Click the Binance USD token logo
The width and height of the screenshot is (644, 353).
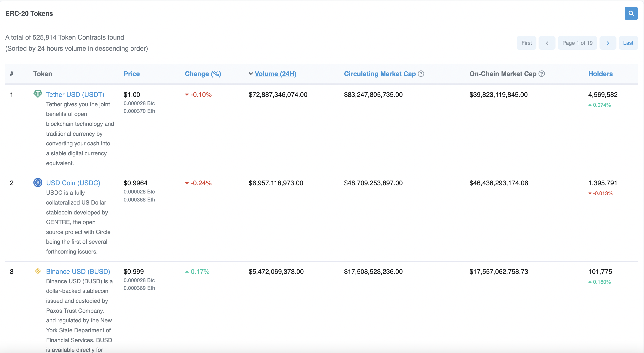pos(38,271)
